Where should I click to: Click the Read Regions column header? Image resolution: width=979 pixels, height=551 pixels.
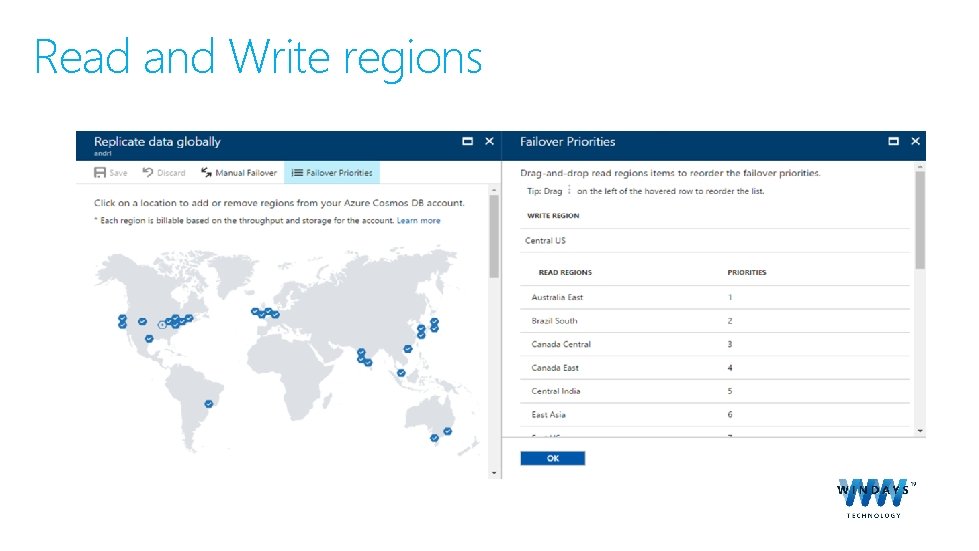coord(565,273)
